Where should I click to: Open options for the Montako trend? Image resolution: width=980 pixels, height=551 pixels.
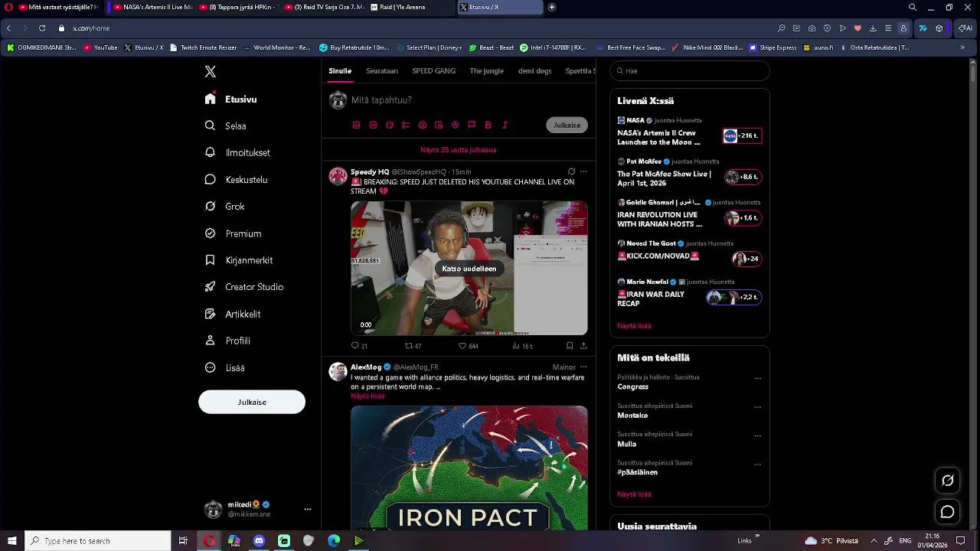(x=757, y=407)
